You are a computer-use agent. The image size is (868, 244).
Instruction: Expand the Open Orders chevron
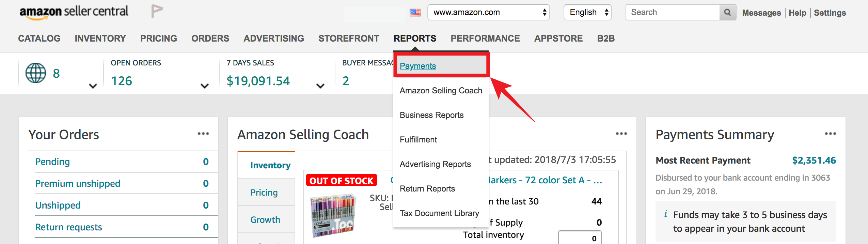tap(204, 86)
